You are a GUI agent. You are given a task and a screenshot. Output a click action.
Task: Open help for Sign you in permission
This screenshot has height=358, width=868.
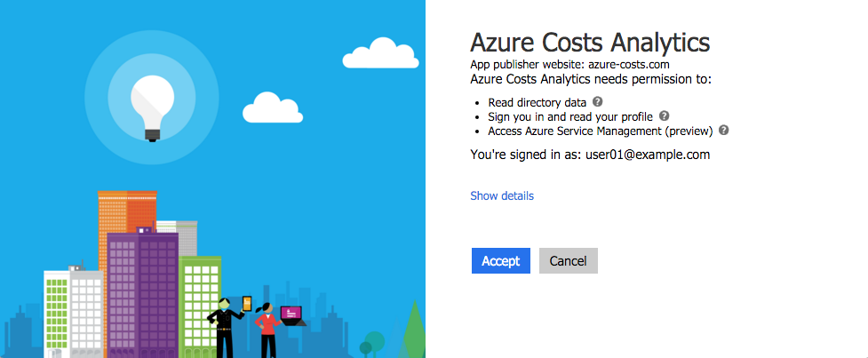[665, 116]
